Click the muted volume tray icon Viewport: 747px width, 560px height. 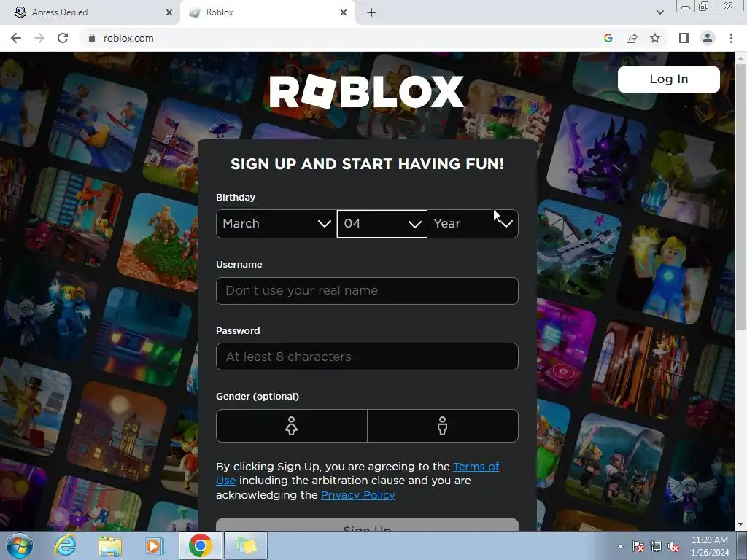click(x=673, y=546)
